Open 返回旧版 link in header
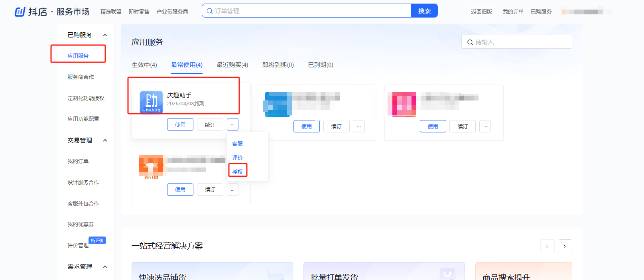The width and height of the screenshot is (644, 280). click(481, 12)
